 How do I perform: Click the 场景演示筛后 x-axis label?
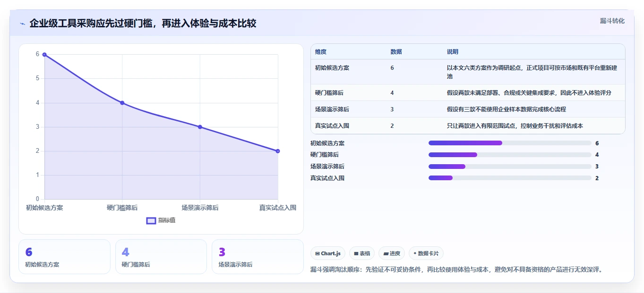(x=200, y=208)
